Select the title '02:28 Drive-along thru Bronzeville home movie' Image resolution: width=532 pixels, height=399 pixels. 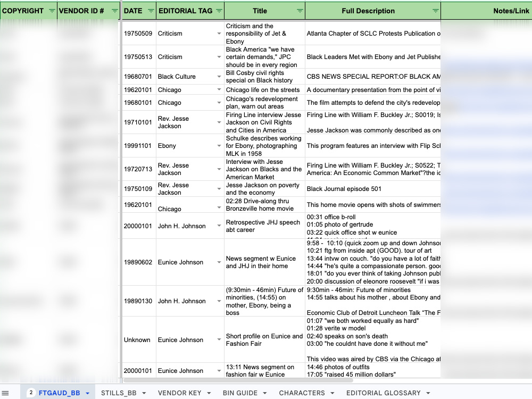[264, 205]
